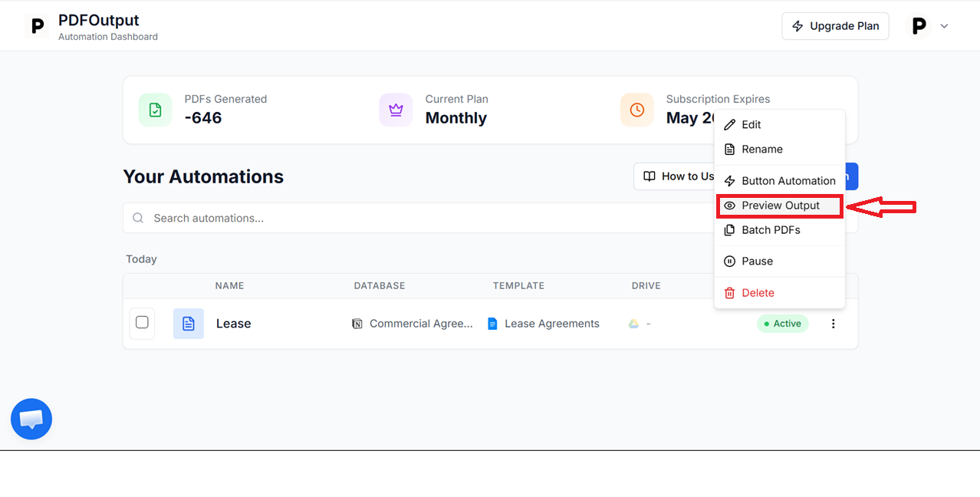This screenshot has width=980, height=497.
Task: Click the Today group label
Action: (141, 259)
